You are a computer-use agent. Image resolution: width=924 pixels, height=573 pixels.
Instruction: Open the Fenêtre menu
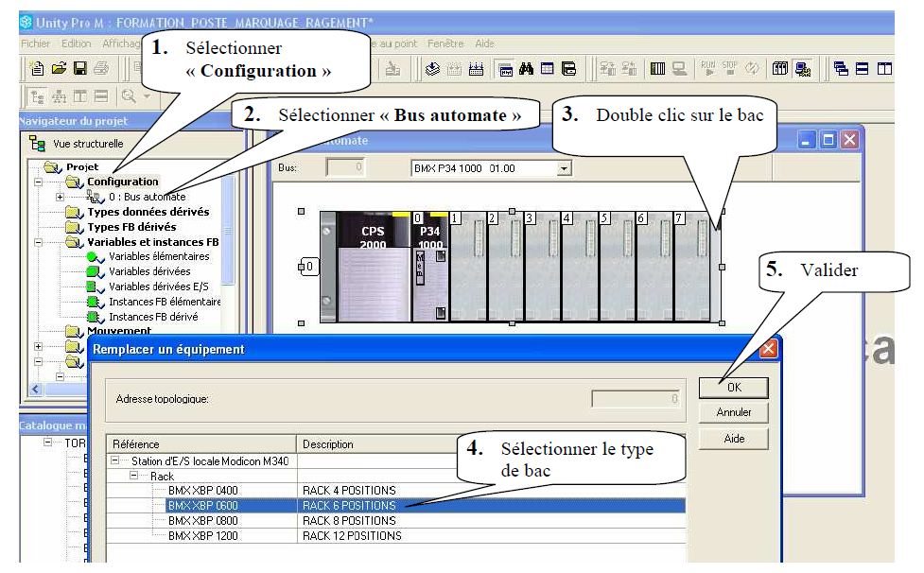coord(445,43)
